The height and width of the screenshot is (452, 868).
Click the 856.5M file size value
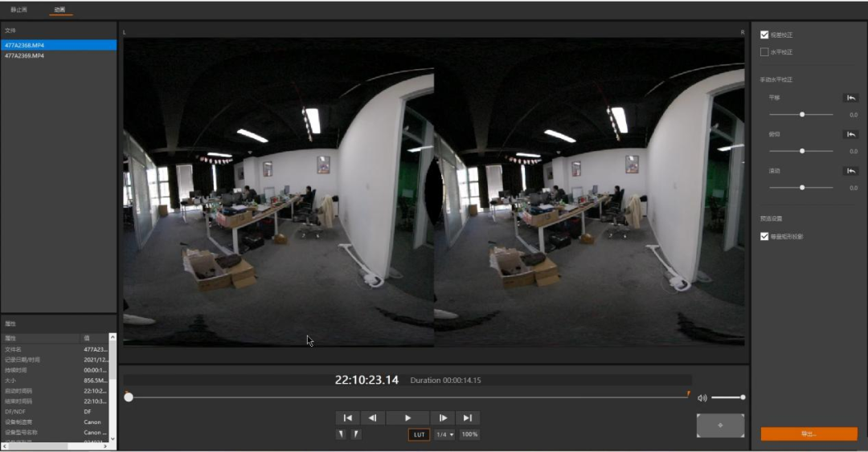[x=95, y=381]
